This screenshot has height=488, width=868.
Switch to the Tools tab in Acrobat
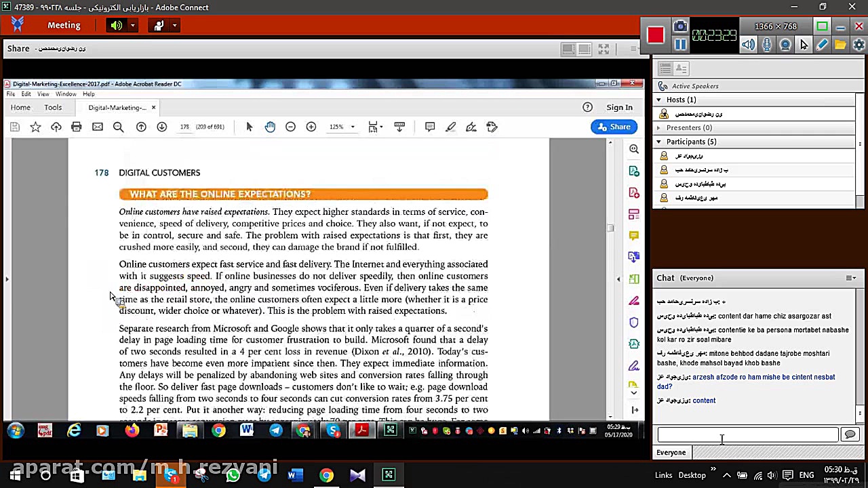click(x=53, y=107)
